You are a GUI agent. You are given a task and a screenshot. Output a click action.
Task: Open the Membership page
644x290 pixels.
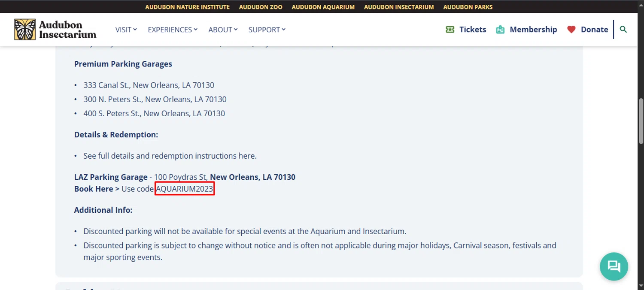pos(533,30)
